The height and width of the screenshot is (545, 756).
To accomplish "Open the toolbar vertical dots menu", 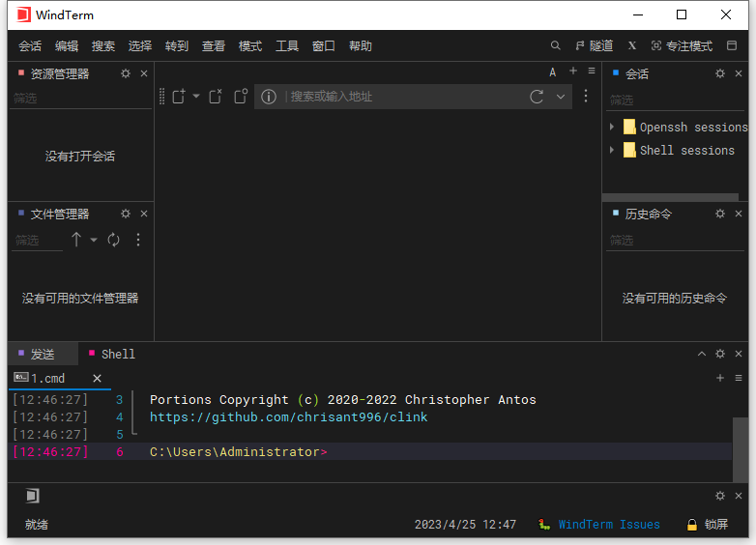I will (586, 96).
